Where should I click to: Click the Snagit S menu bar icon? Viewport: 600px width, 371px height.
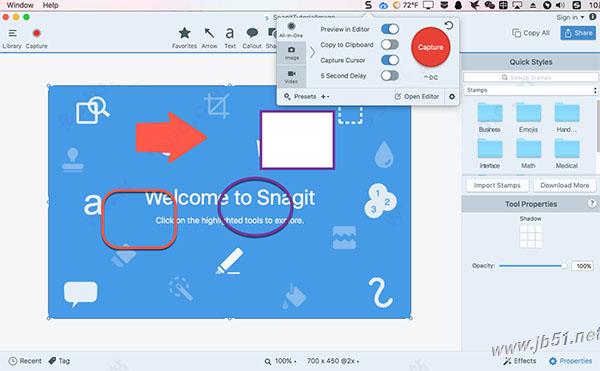[368, 5]
